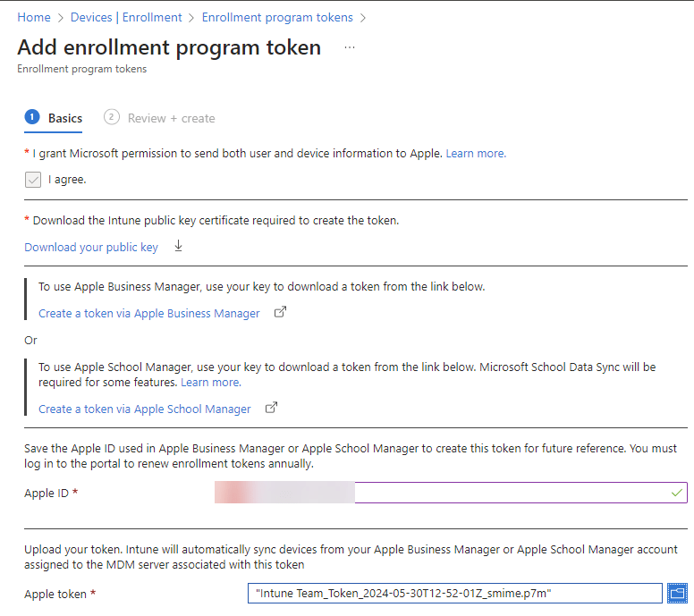Click the 'Add enrollment program token' heading
The image size is (694, 616).
coord(169,47)
